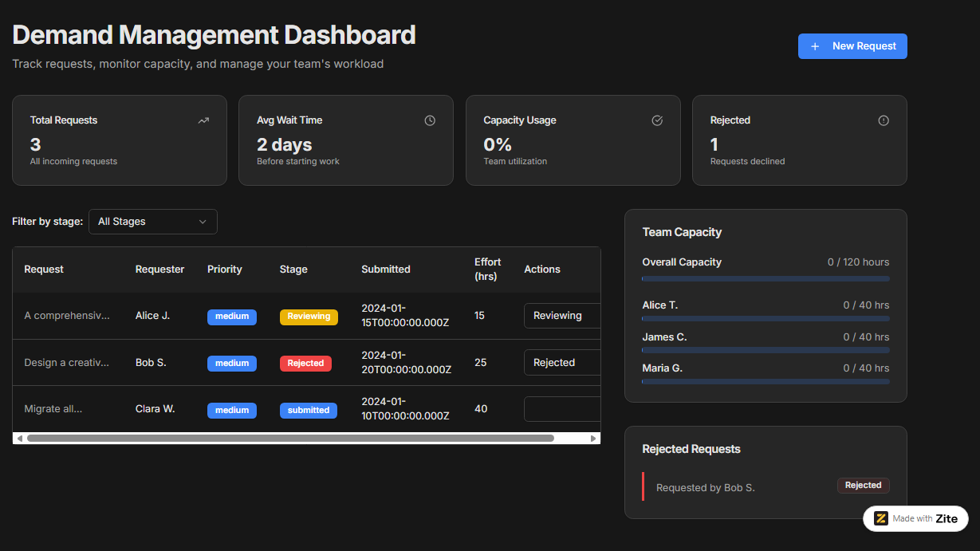Screen dimensions: 980x551
Task: Click the red Rejected stage badge in the table
Action: (305, 364)
